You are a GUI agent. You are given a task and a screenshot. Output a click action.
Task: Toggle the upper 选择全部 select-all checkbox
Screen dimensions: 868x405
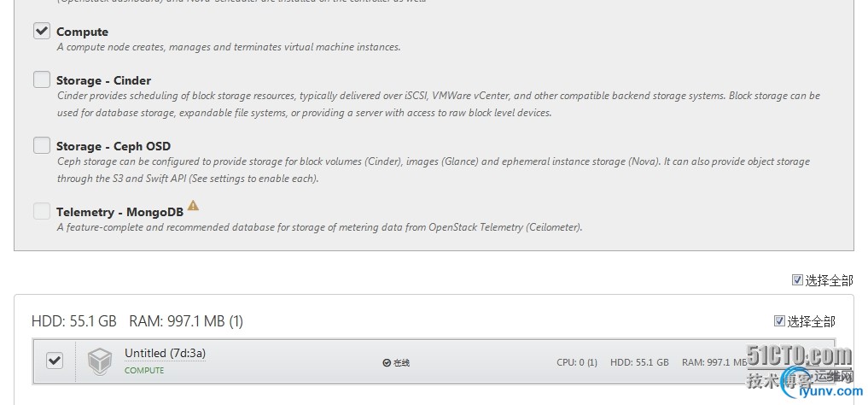click(797, 279)
